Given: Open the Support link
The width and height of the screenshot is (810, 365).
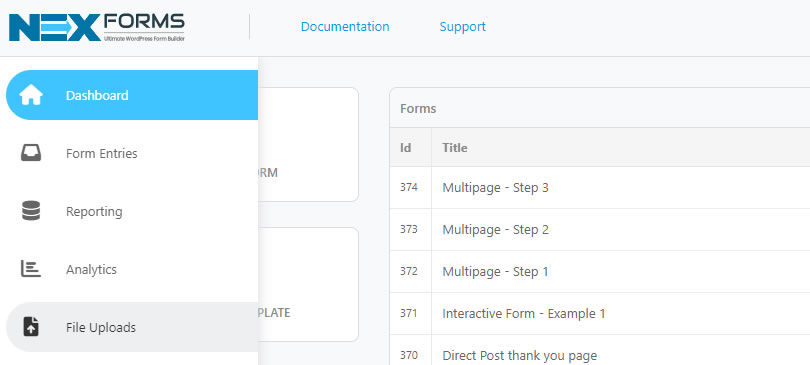Looking at the screenshot, I should (462, 26).
